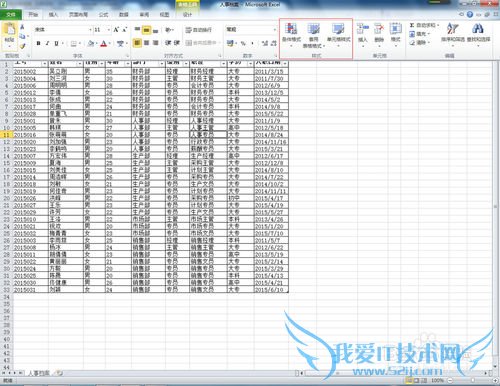Open the Font group dialog launcher
Image resolution: width=500 pixels, height=386 pixels.
click(127, 56)
